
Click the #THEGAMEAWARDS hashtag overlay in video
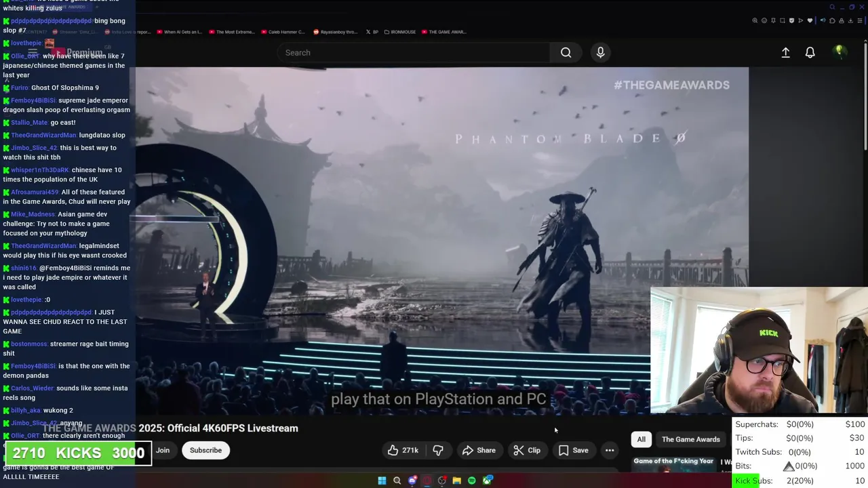pyautogui.click(x=671, y=85)
